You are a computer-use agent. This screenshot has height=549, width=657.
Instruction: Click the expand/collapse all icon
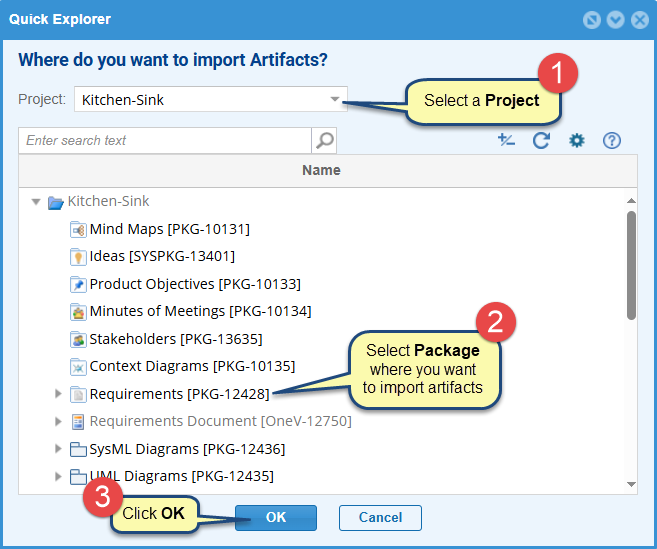(506, 140)
